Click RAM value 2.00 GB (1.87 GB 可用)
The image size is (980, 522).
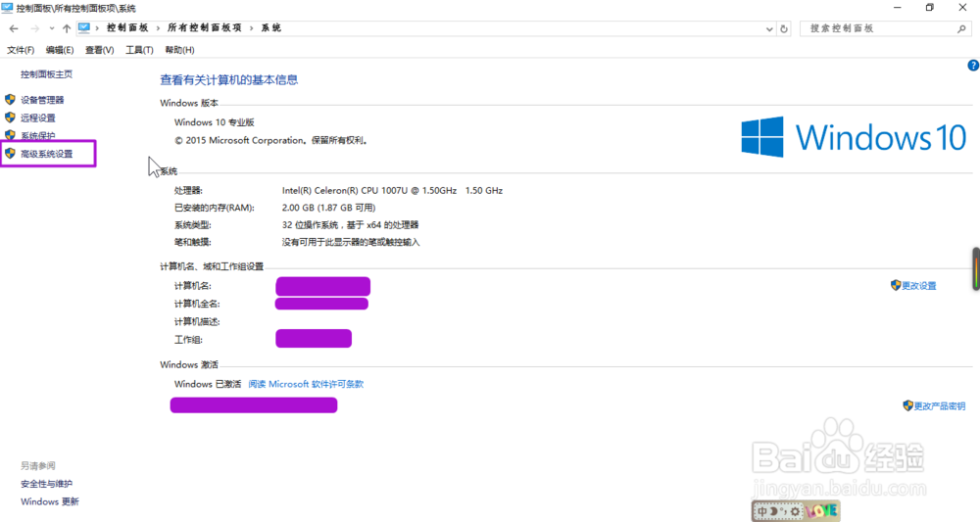coord(328,208)
